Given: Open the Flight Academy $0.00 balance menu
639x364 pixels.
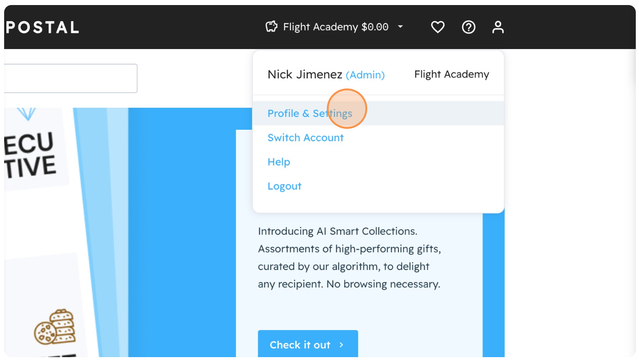Looking at the screenshot, I should coord(336,27).
